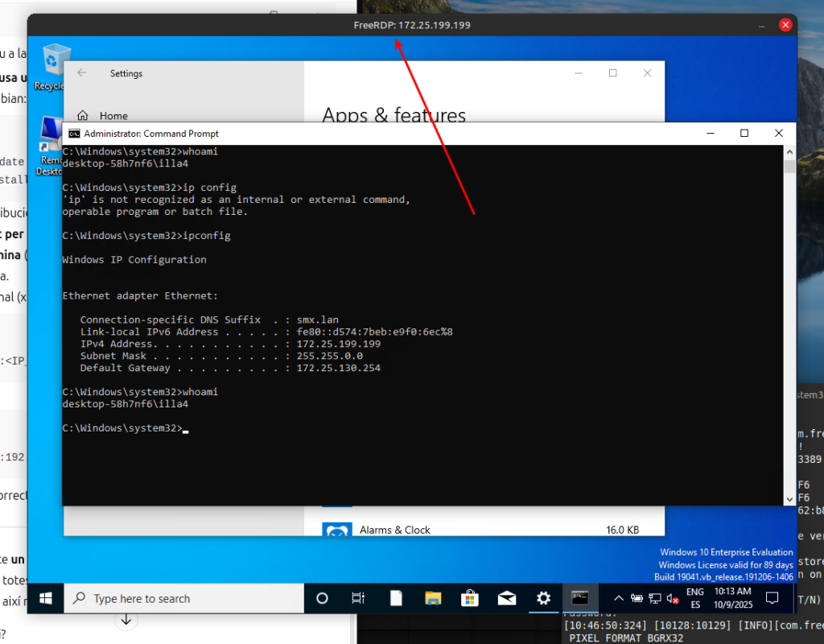Screen dimensions: 824x644
Task: Click the muted volume tray icon
Action: (672, 599)
